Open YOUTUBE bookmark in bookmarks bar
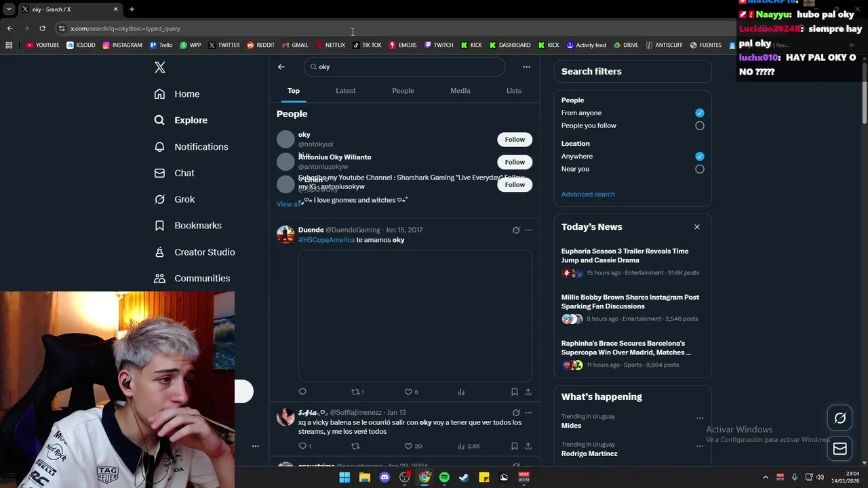The image size is (868, 488). click(43, 45)
